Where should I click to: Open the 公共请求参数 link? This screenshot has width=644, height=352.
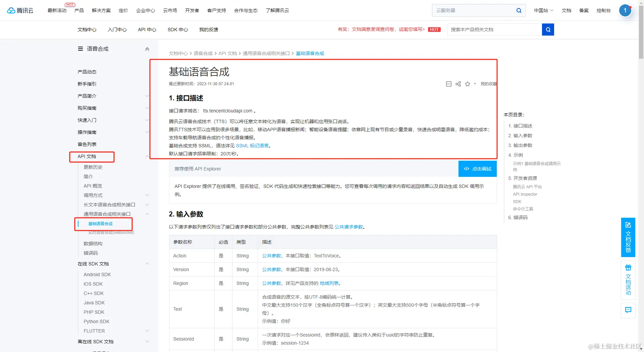tap(348, 227)
